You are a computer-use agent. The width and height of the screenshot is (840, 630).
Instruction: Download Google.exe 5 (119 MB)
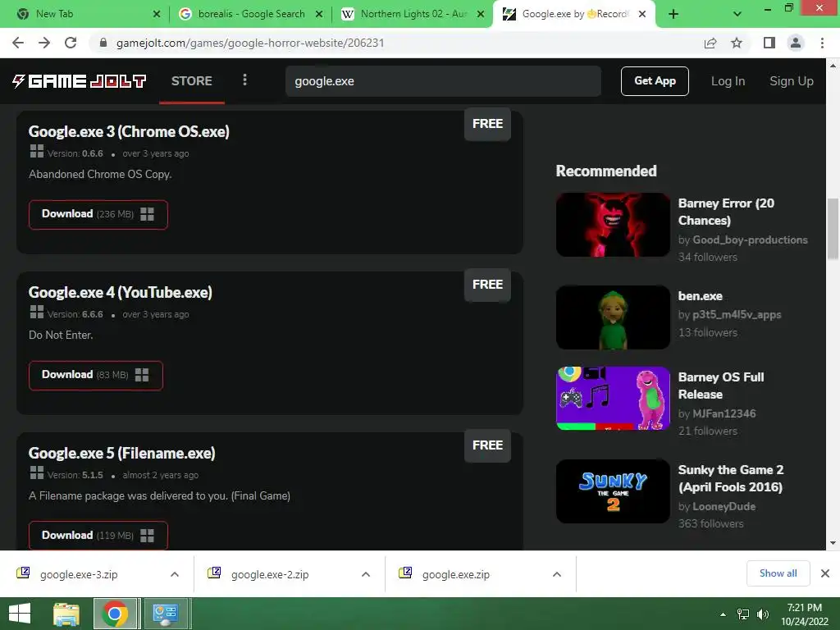coord(98,535)
